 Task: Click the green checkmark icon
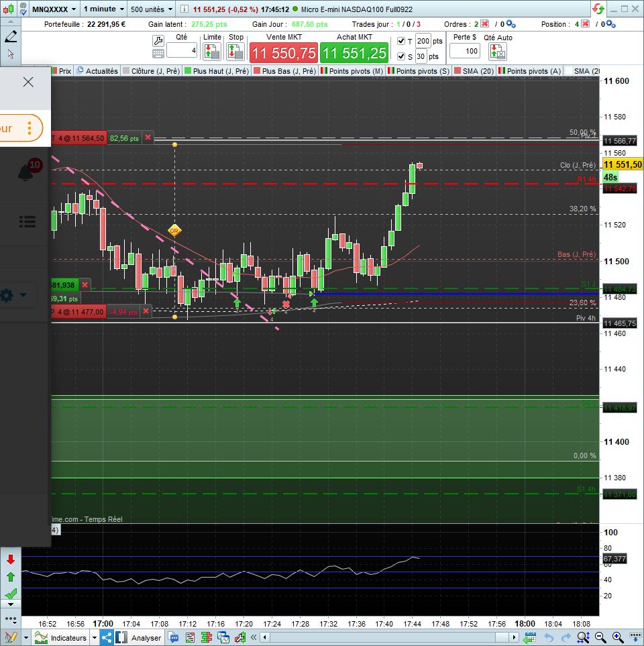coord(11,593)
